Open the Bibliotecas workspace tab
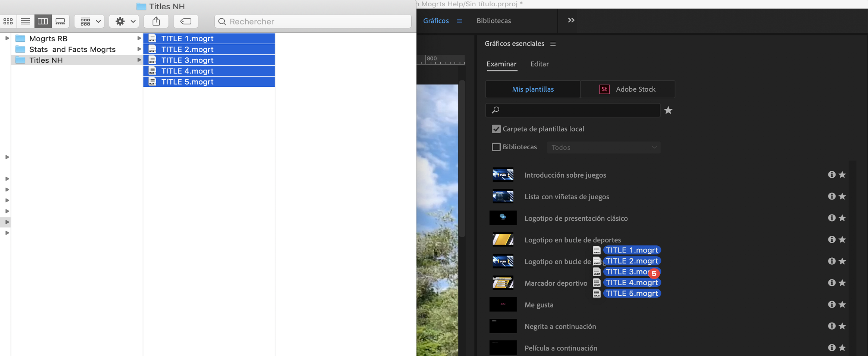Screen dimensions: 868x356 494,21
